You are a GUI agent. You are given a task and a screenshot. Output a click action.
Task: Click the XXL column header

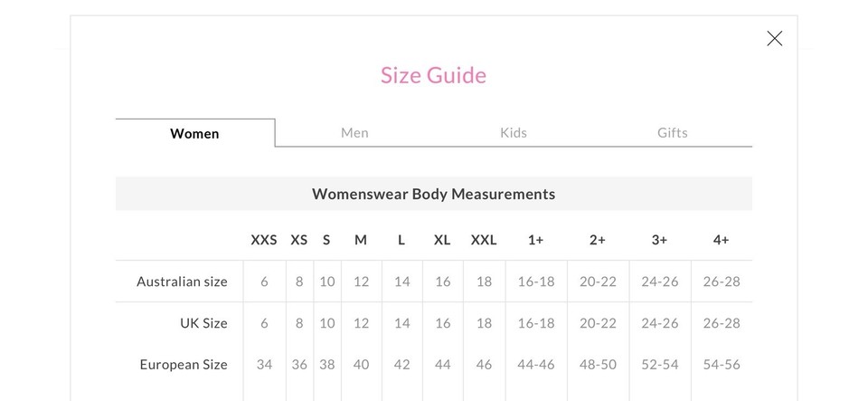[x=484, y=240]
